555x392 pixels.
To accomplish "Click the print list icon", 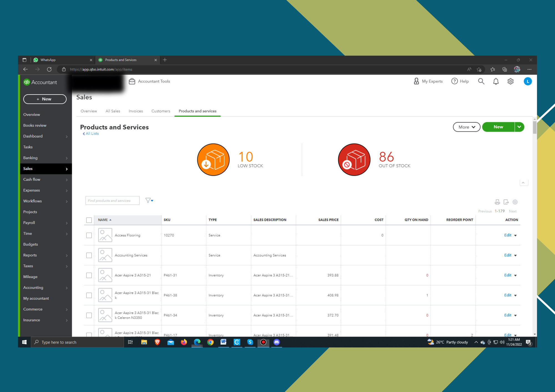I will coord(497,202).
